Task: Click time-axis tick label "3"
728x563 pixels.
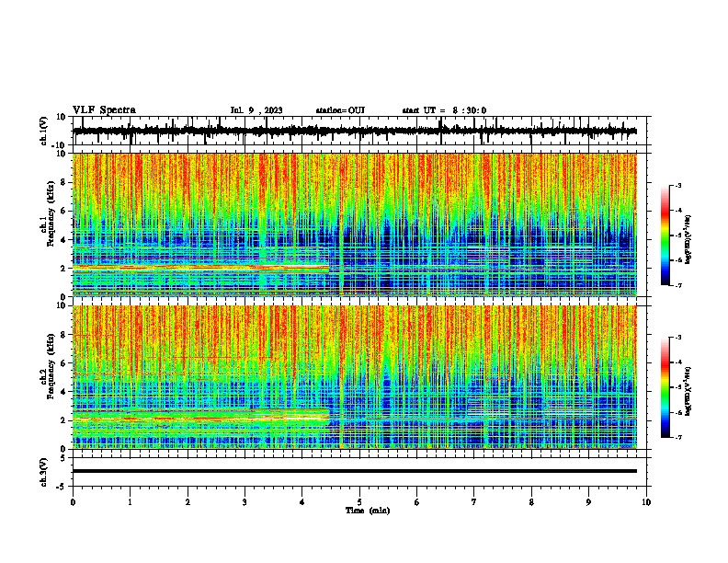Action: click(x=245, y=502)
